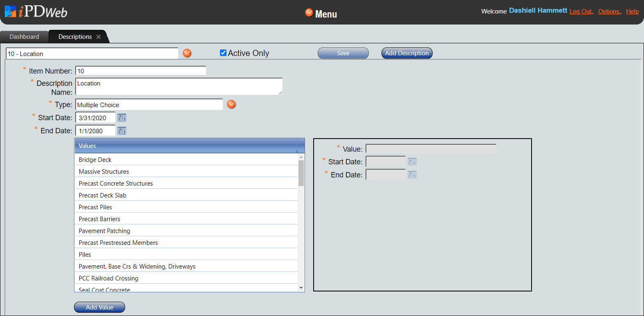Open the End Date calendar picker

click(x=122, y=131)
